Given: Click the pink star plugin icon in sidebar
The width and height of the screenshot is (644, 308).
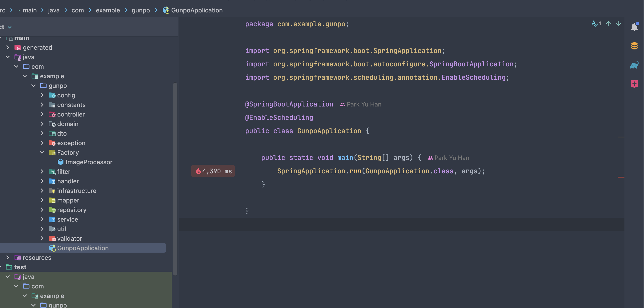Looking at the screenshot, I should 634,84.
